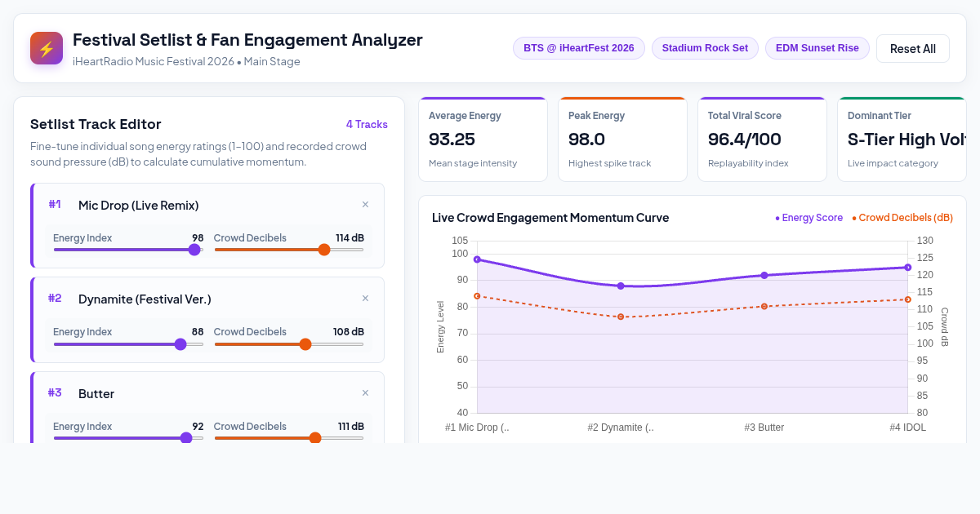Click energy data point for #2 Dynamite
This screenshot has height=514, width=980.
(x=621, y=286)
